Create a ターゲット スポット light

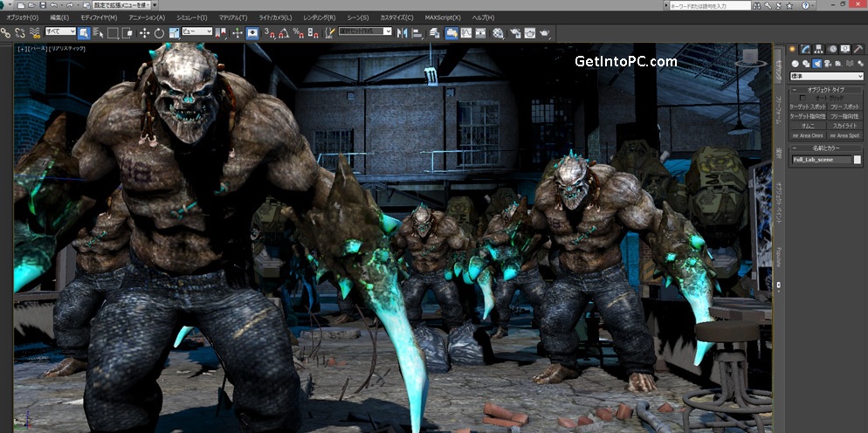809,107
